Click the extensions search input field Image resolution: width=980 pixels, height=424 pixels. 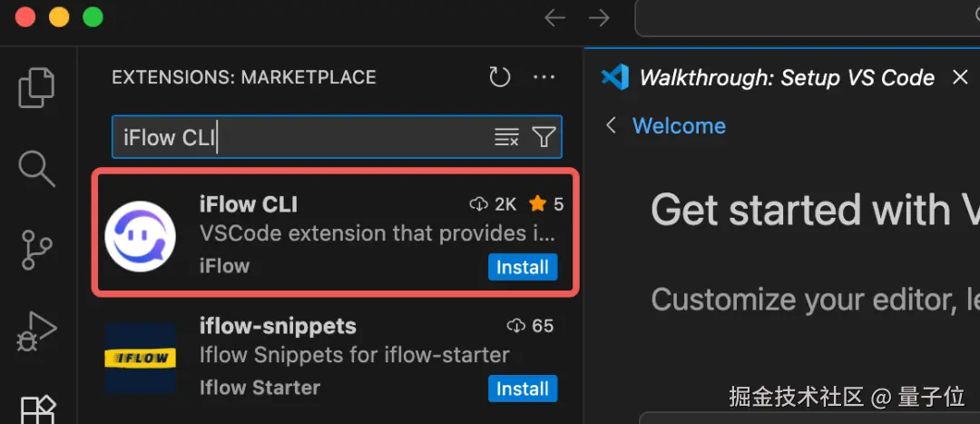point(299,137)
